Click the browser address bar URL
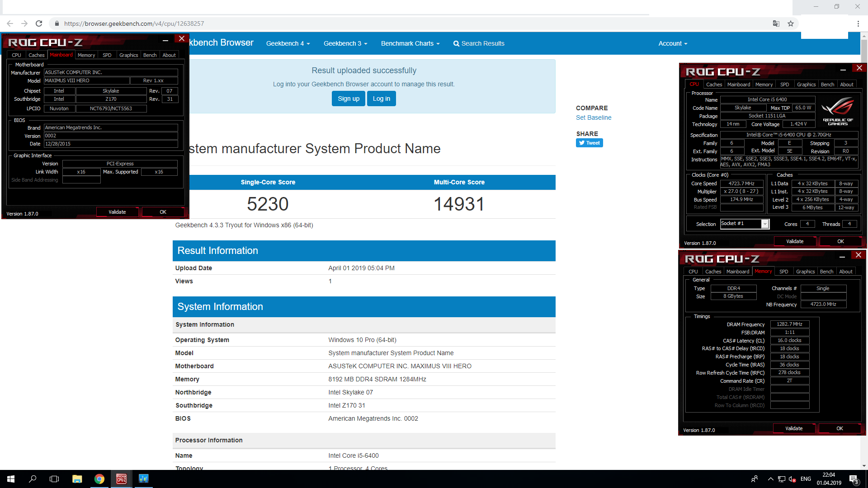The height and width of the screenshot is (488, 868). click(x=134, y=23)
